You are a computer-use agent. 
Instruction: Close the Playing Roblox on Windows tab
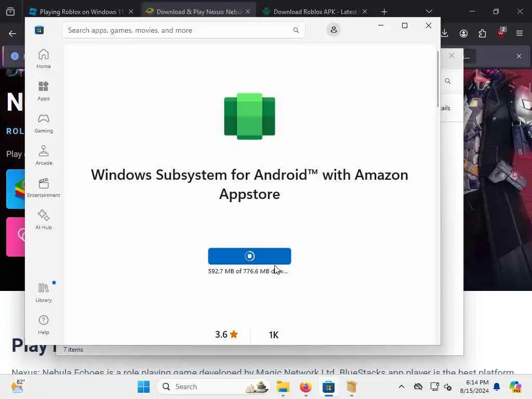coord(131,11)
